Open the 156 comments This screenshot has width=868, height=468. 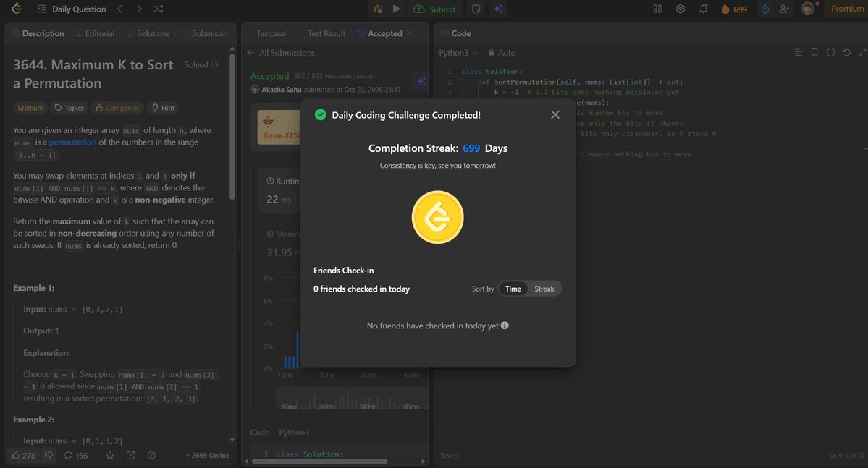[x=76, y=455]
